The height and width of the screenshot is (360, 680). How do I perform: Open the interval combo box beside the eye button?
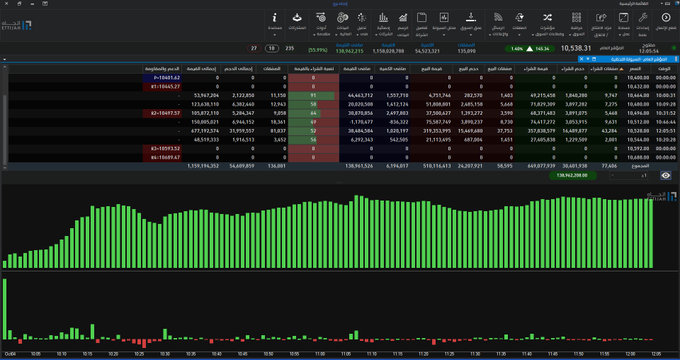point(628,175)
